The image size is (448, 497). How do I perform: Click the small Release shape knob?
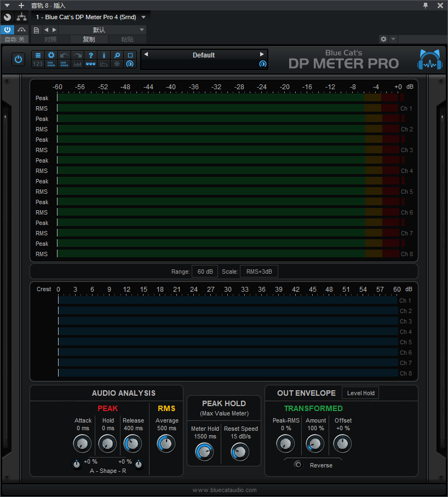click(139, 464)
